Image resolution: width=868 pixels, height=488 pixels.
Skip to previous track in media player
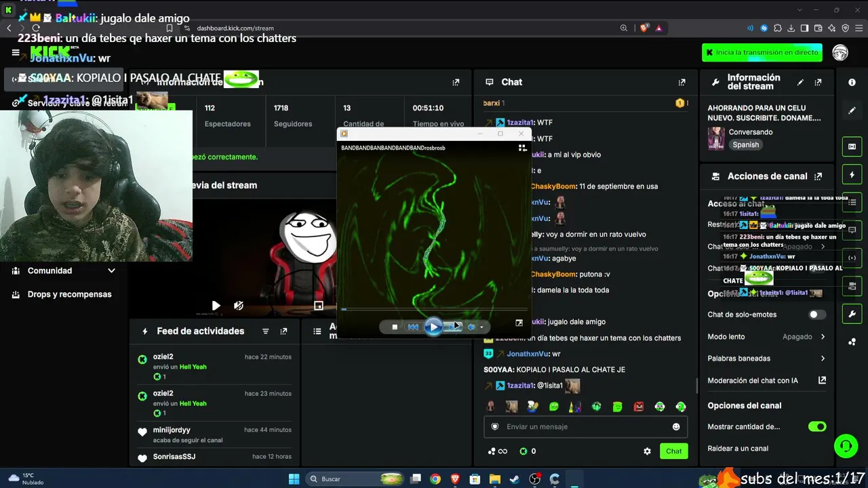point(413,327)
